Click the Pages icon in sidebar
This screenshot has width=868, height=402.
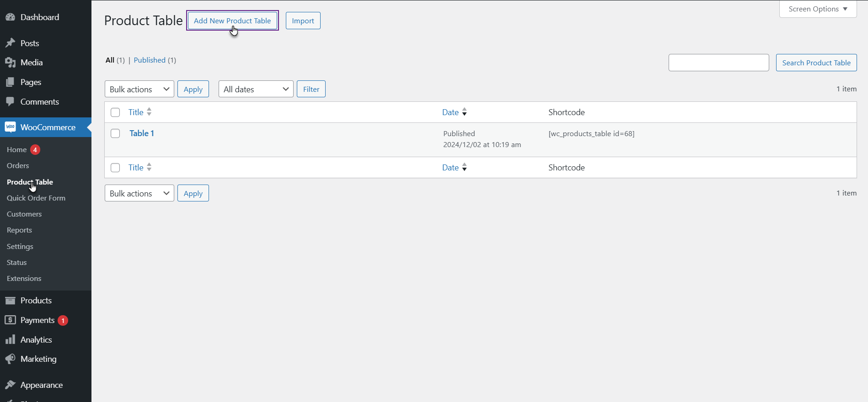point(10,82)
